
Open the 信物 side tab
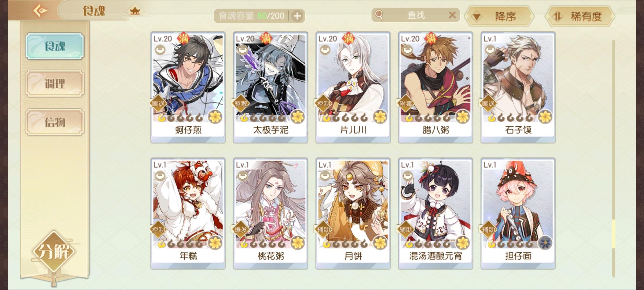coord(55,122)
